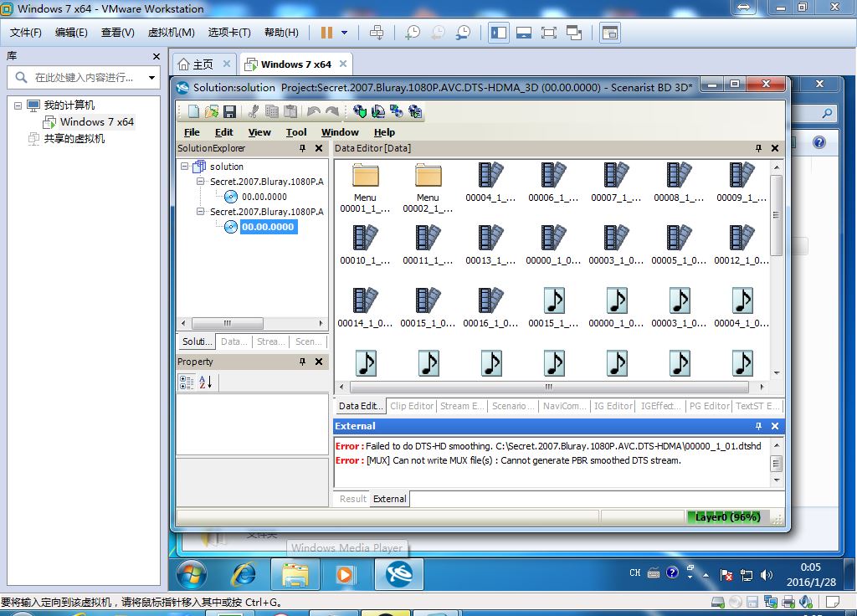Select the 00013_1 video clip icon
The image size is (857, 616).
[490, 239]
